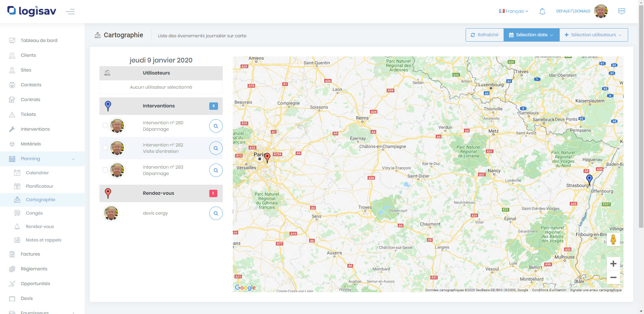Click the Matériels cube icon
The height and width of the screenshot is (314, 644).
[x=12, y=144]
